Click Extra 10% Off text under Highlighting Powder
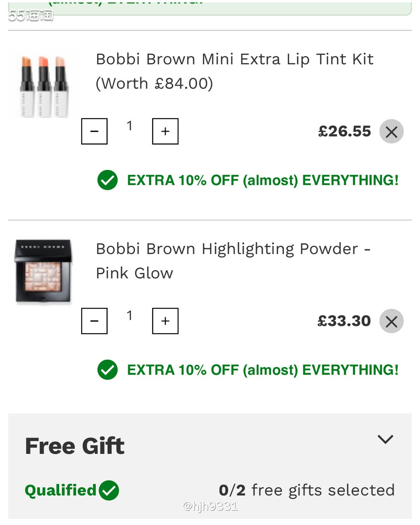 [262, 370]
